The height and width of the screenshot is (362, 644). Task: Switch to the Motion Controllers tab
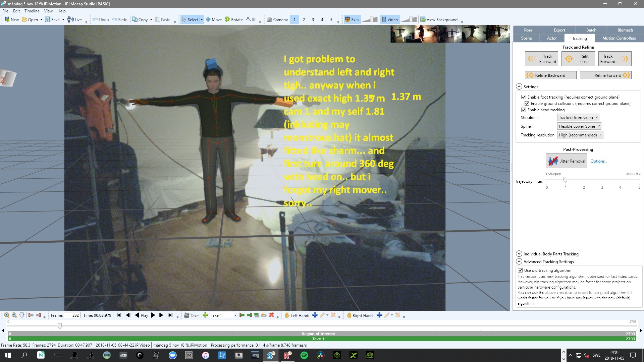point(619,38)
